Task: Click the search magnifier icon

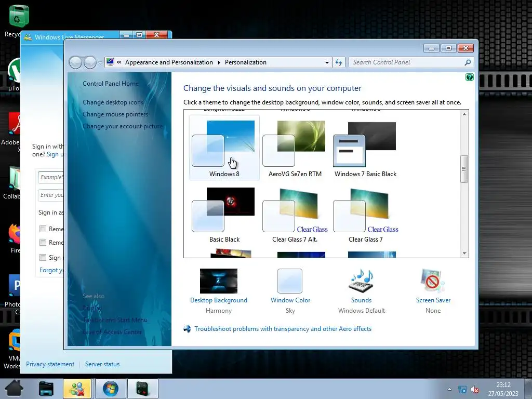Action: [468, 62]
